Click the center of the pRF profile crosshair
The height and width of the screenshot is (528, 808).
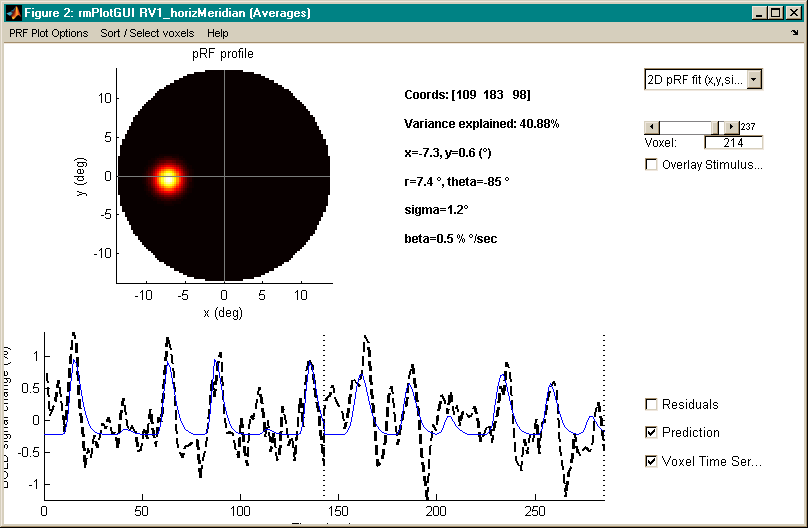[x=224, y=175]
